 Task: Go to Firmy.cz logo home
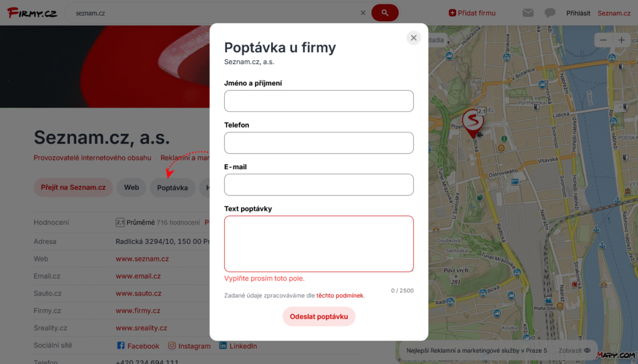pos(32,13)
